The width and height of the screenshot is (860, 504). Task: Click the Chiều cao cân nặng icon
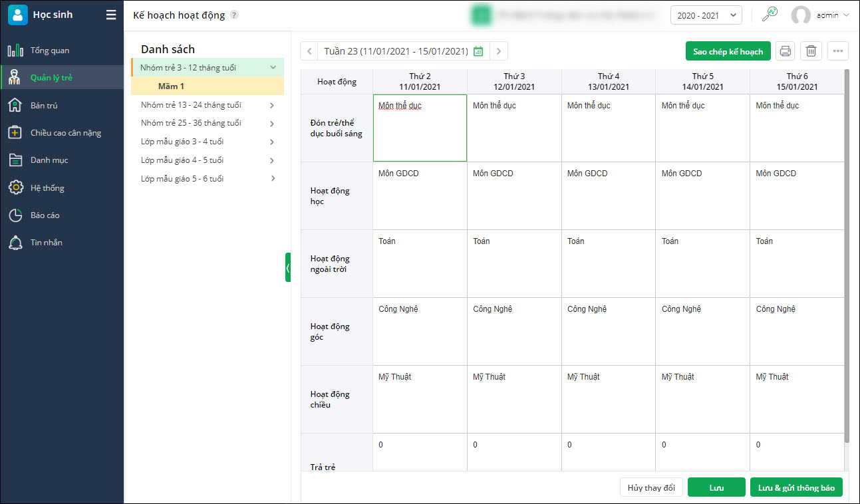pos(15,133)
